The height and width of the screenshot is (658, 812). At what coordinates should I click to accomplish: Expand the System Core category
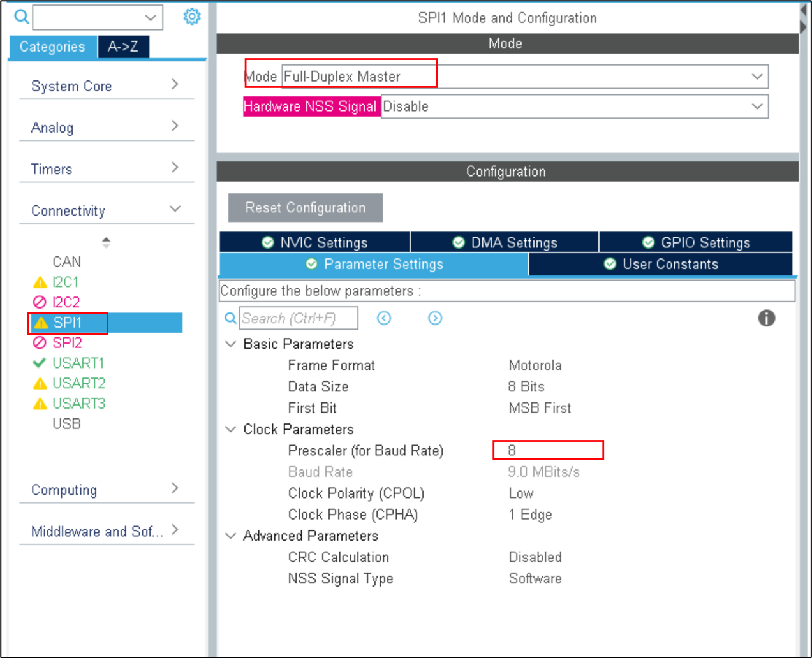click(106, 85)
